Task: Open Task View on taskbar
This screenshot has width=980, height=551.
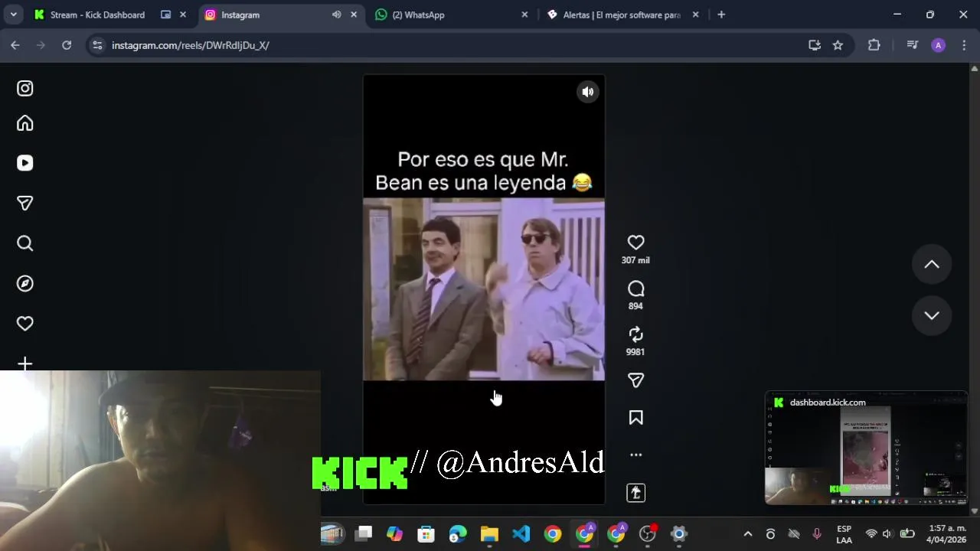Action: click(364, 533)
